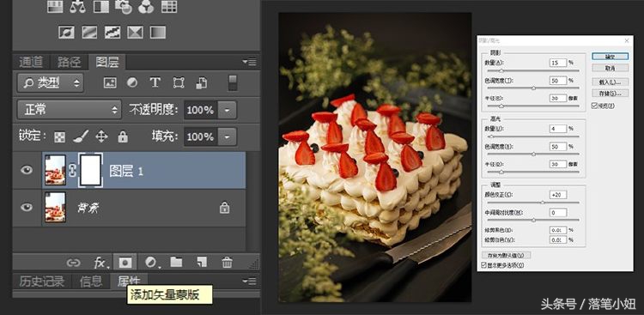The width and height of the screenshot is (644, 315).
Task: Switch to the 历史记录 history tab
Action: click(42, 282)
